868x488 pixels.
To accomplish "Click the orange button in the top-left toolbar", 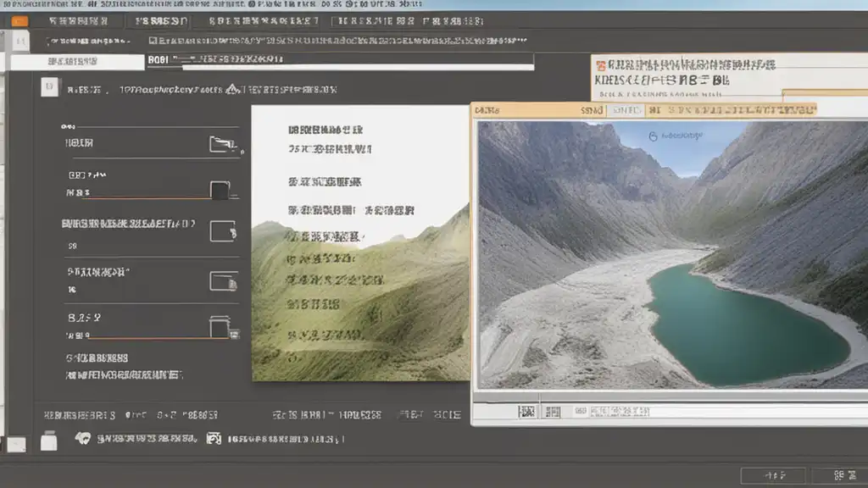I will click(x=19, y=21).
